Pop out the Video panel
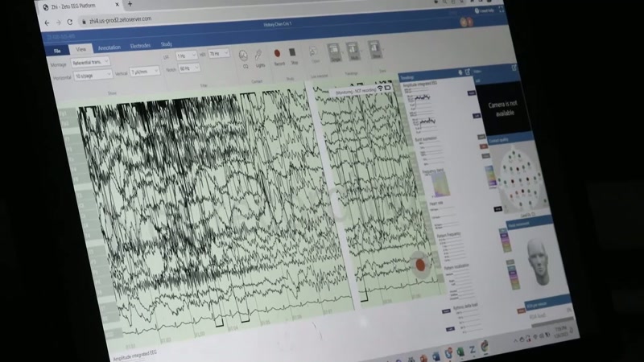The width and height of the screenshot is (644, 362). pos(514,68)
